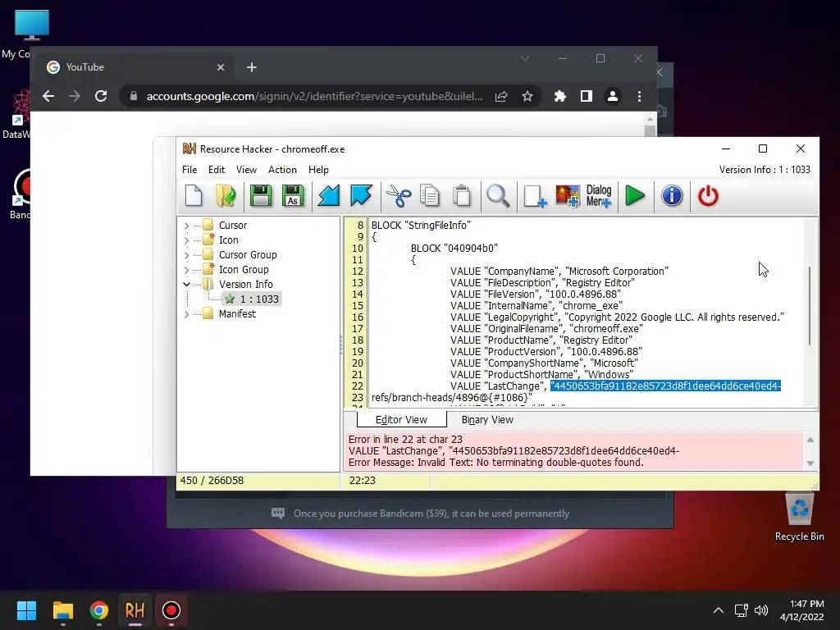Viewport: 840px width, 630px height.
Task: Open the Chrome profile avatar icon
Action: pyautogui.click(x=612, y=97)
